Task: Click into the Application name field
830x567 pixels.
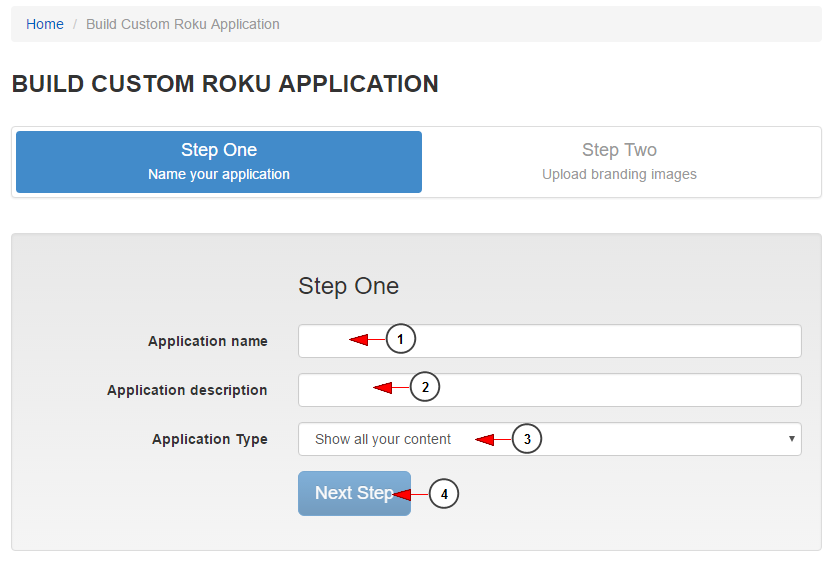Action: coord(549,341)
